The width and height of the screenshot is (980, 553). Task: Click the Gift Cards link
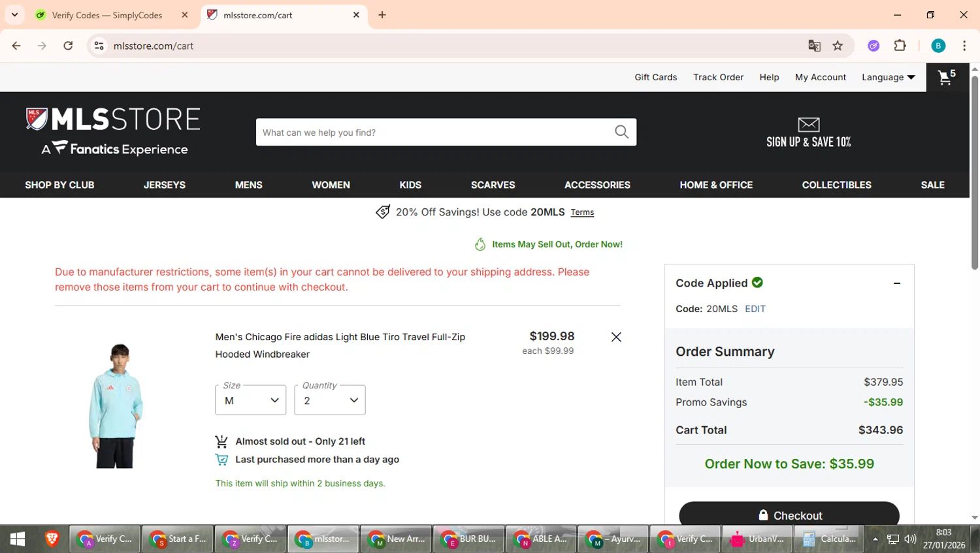(x=655, y=77)
